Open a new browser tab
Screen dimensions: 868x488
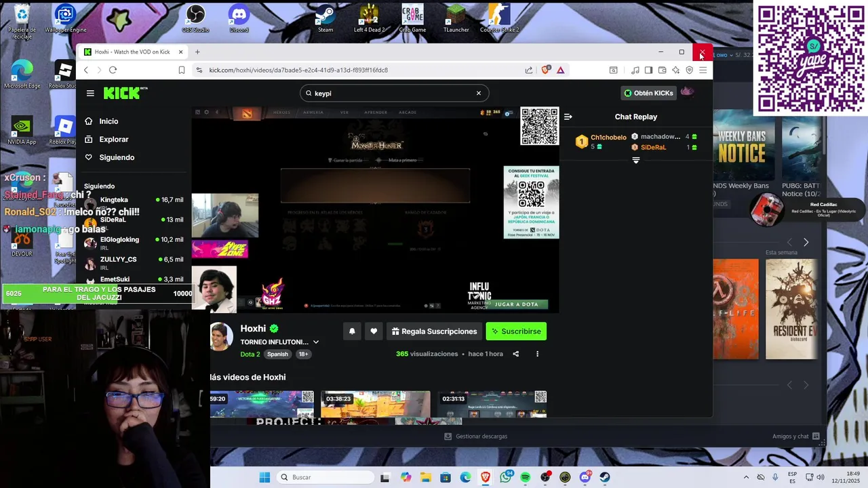[197, 52]
